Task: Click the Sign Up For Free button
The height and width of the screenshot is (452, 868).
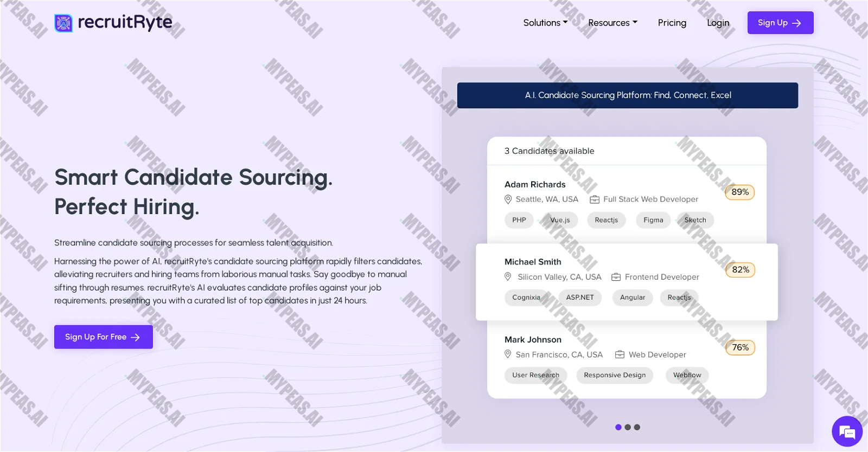Action: (x=104, y=337)
